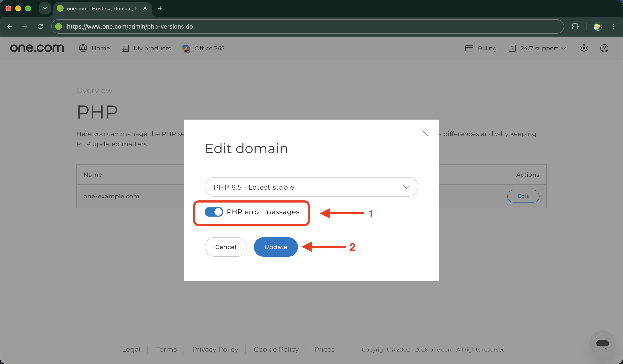Click the Actions column header

528,175
